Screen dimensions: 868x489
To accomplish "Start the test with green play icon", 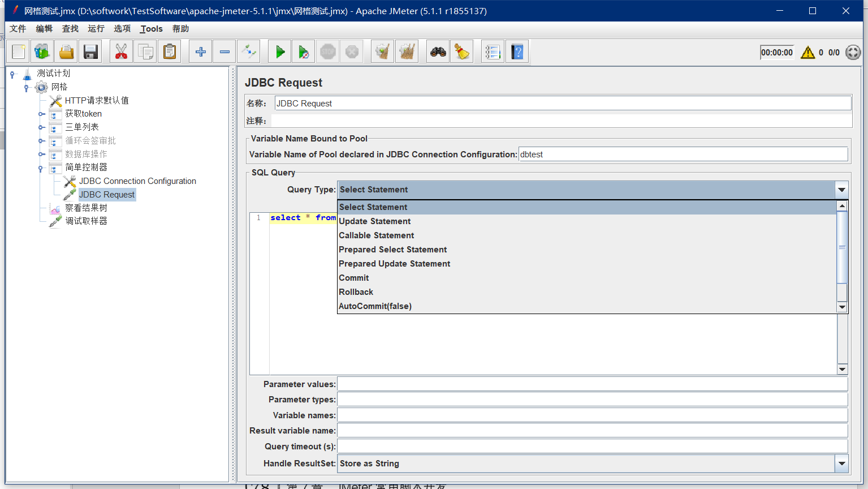I will click(x=280, y=52).
